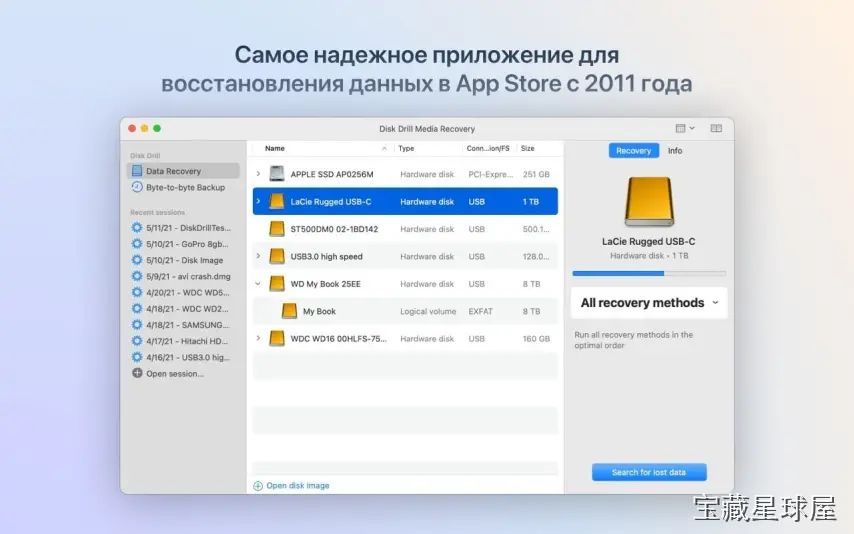Click Open session... in the sidebar
Viewport: 854px width, 534px height.
[175, 373]
